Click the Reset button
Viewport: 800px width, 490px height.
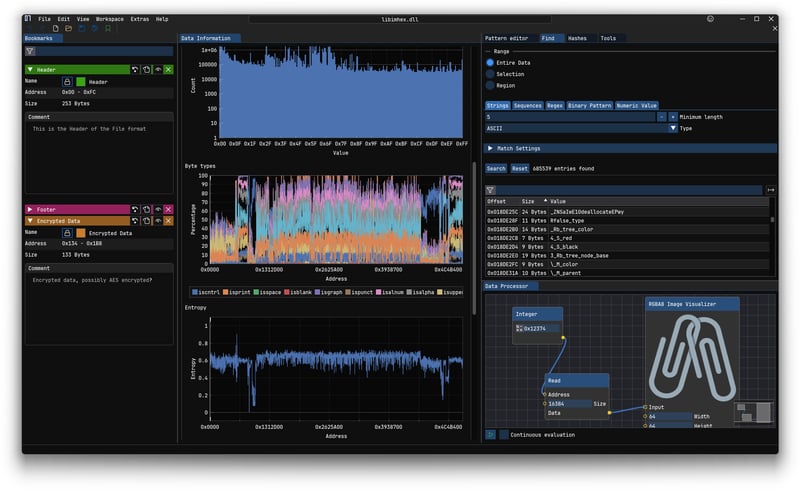[520, 169]
